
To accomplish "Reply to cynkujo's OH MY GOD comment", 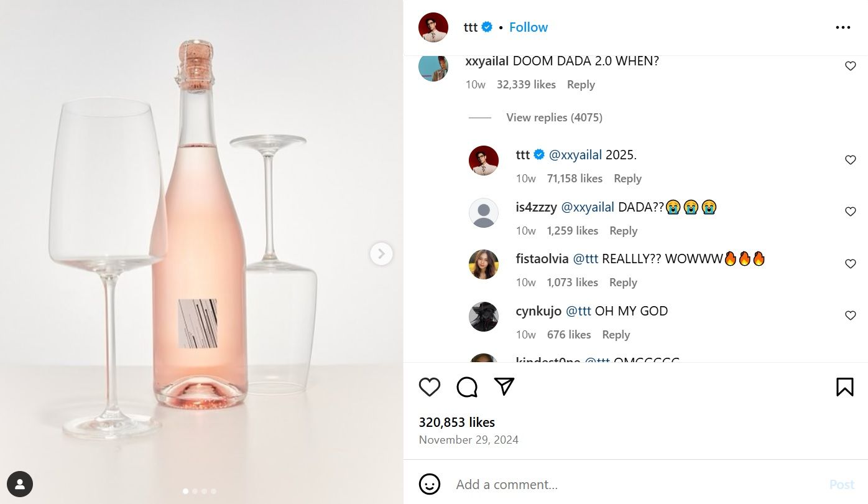I will pyautogui.click(x=616, y=335).
